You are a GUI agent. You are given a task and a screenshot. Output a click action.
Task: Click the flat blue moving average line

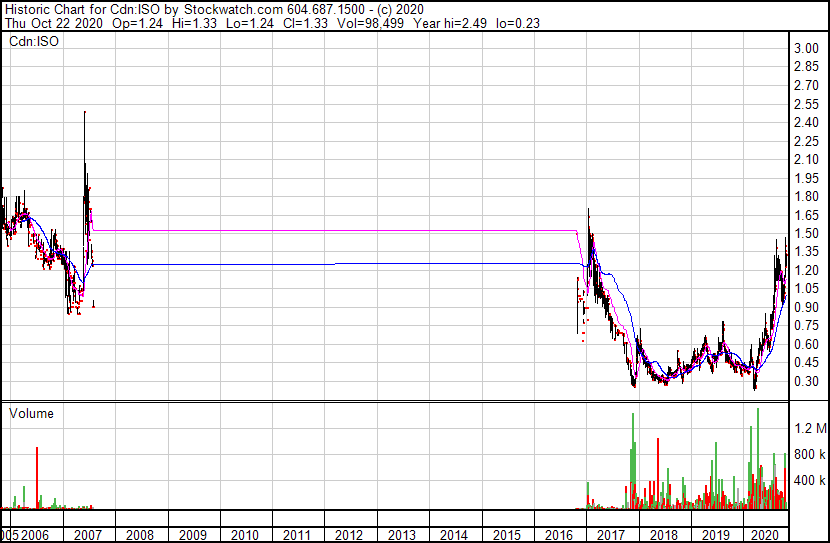tap(337, 264)
